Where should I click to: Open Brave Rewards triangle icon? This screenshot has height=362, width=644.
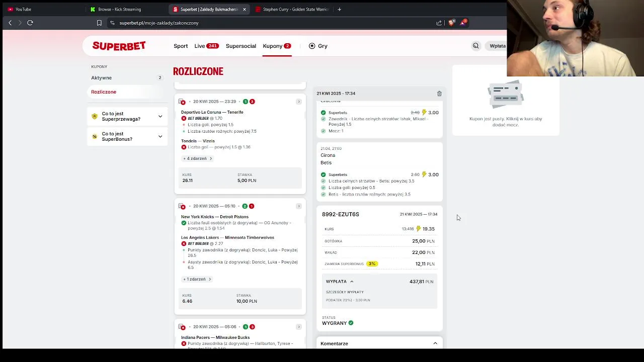(x=463, y=23)
